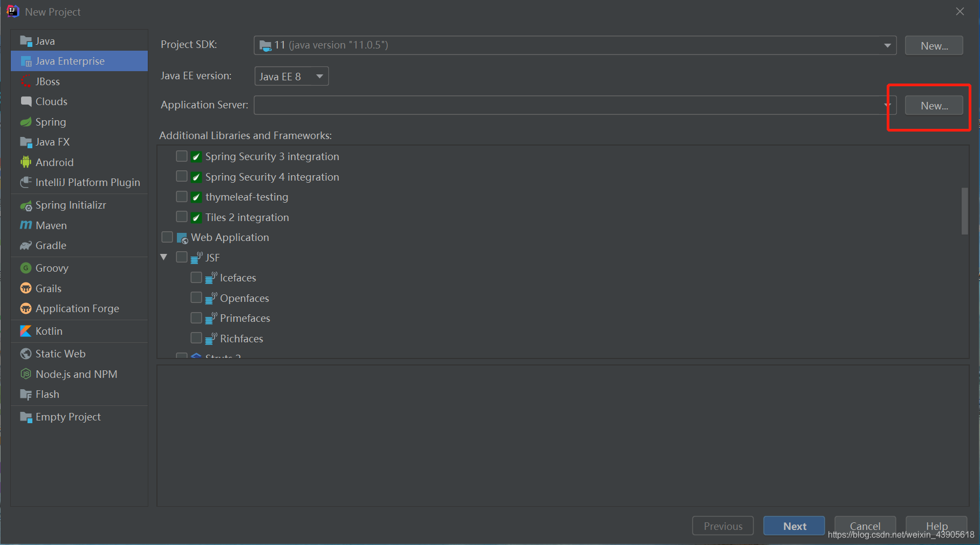980x545 pixels.
Task: Collapse the JSF tree node arrow
Action: [164, 258]
